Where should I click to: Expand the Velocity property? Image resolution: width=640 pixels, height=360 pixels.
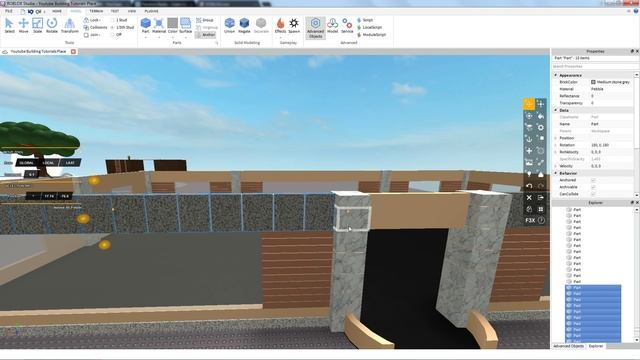point(556,166)
